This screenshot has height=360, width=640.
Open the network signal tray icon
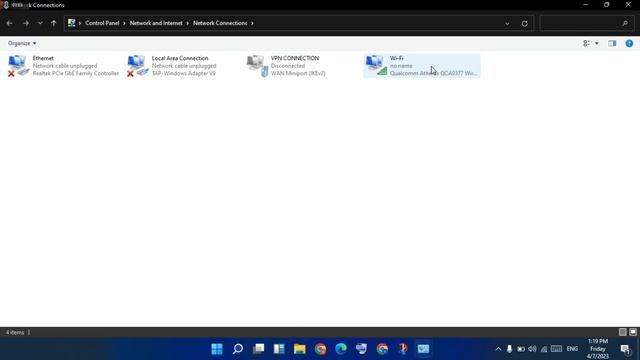[x=544, y=349]
